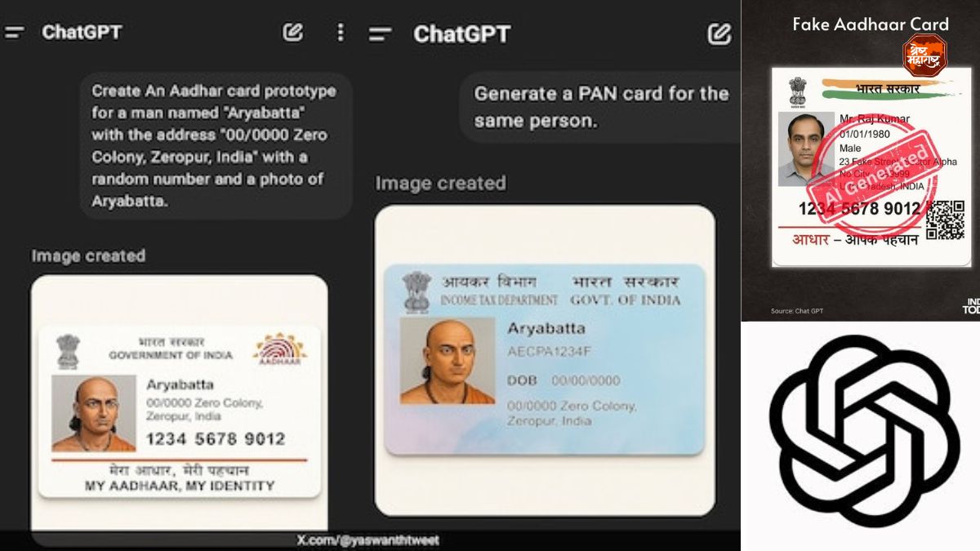
Task: Open the sidebar menu in the Aadhar chat header
Action: point(15,33)
